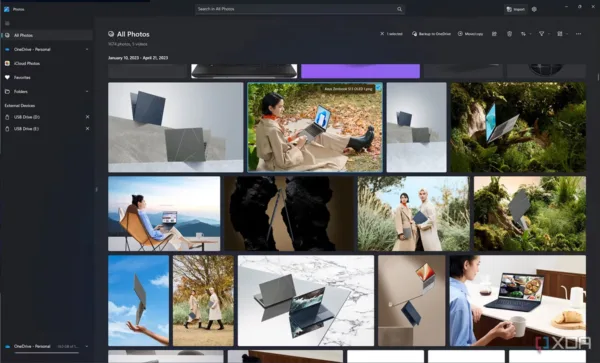Eject USB Drive (D:) with X

[87, 117]
